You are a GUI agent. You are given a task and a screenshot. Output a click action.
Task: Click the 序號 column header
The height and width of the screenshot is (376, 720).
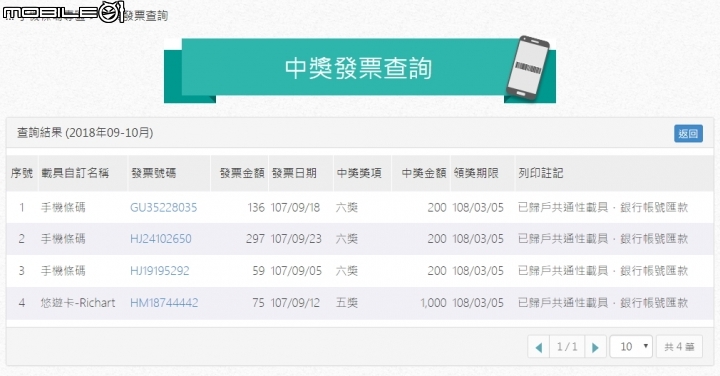point(22,173)
